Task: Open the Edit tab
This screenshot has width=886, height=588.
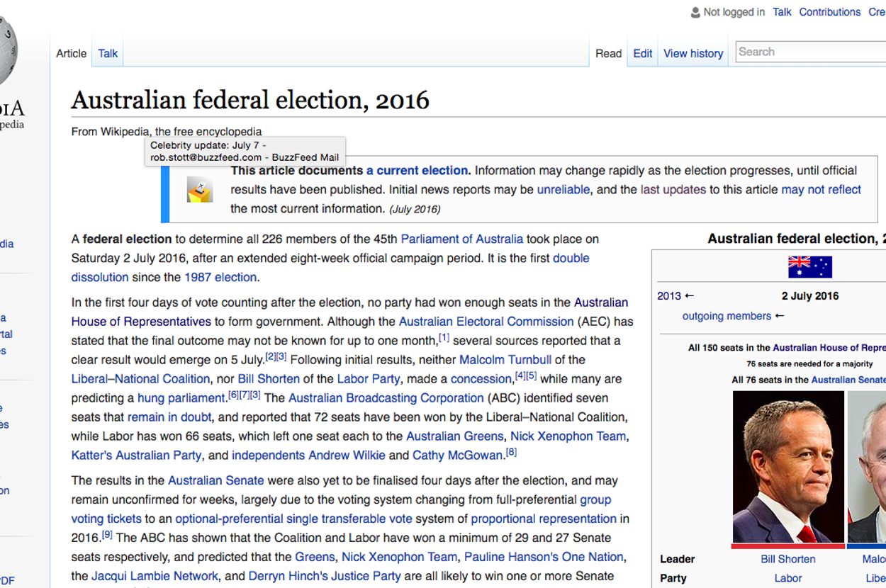Action: tap(642, 53)
